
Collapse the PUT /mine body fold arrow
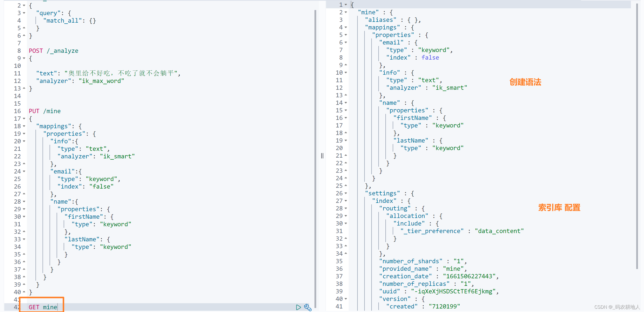click(24, 119)
